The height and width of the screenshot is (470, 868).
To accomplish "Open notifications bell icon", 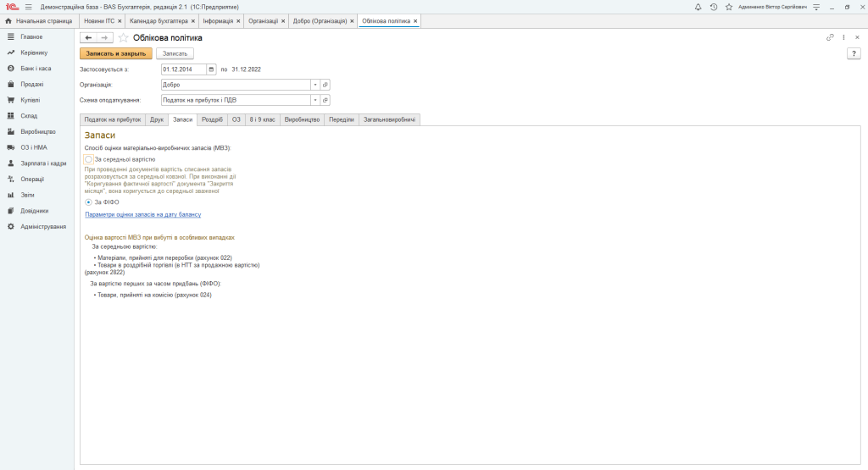I will 698,7.
